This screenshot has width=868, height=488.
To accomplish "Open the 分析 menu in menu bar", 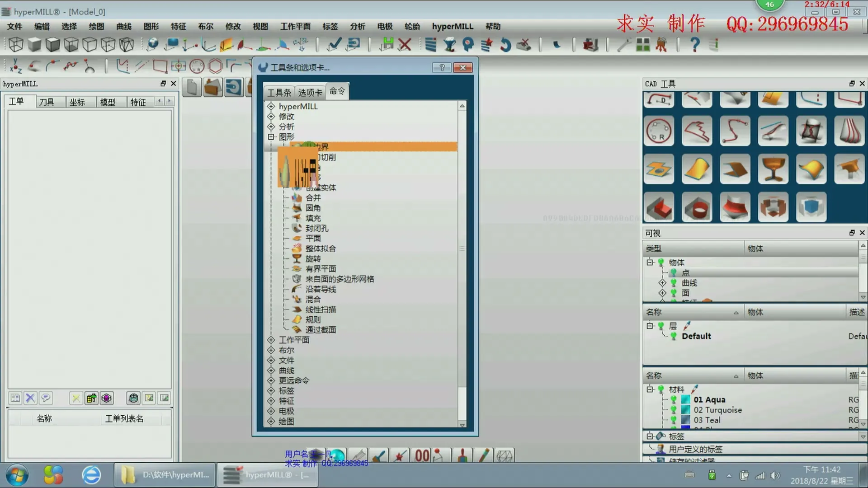I will [357, 26].
